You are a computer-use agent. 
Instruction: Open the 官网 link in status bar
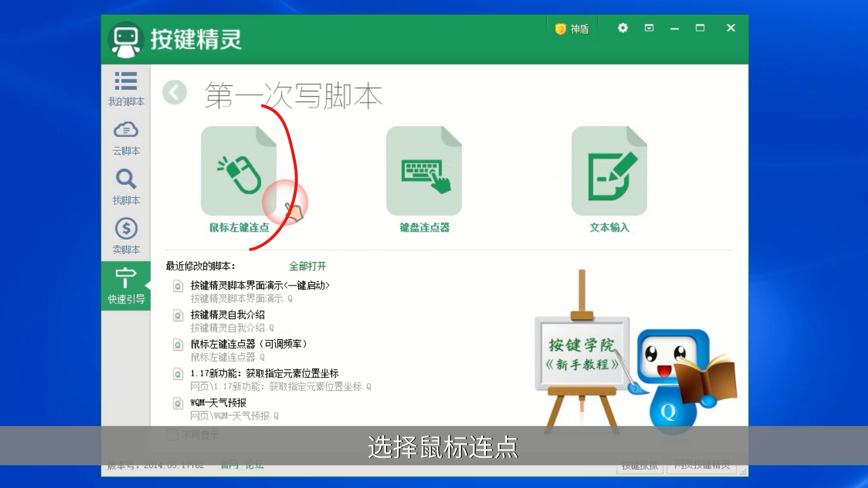(230, 465)
